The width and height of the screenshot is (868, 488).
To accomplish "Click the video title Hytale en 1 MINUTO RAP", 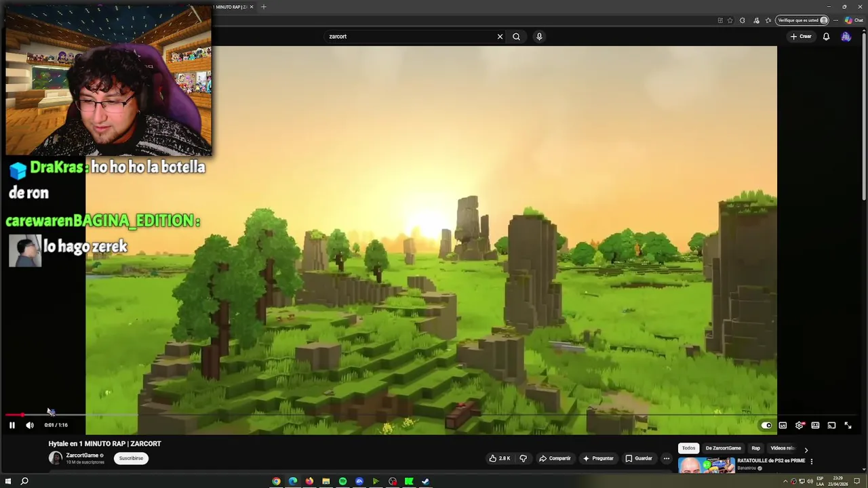I will 104,443.
